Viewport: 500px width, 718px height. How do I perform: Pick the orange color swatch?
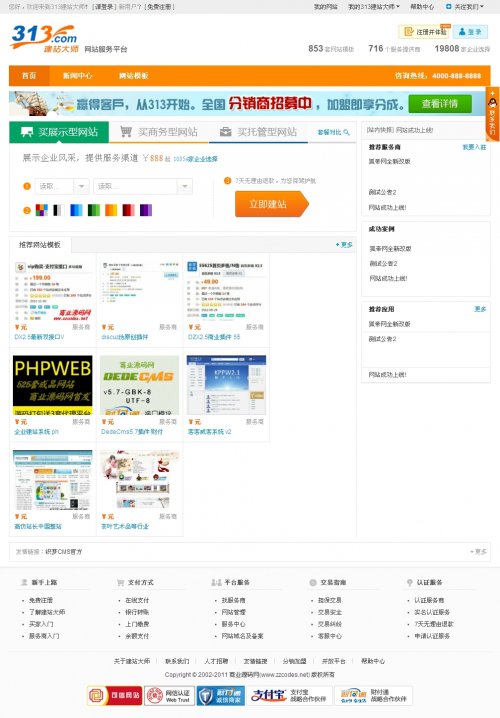coord(111,210)
